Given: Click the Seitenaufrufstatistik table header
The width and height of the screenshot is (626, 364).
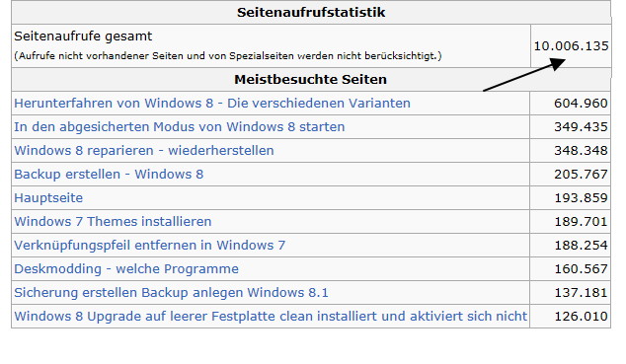Looking at the screenshot, I should click(x=311, y=13).
